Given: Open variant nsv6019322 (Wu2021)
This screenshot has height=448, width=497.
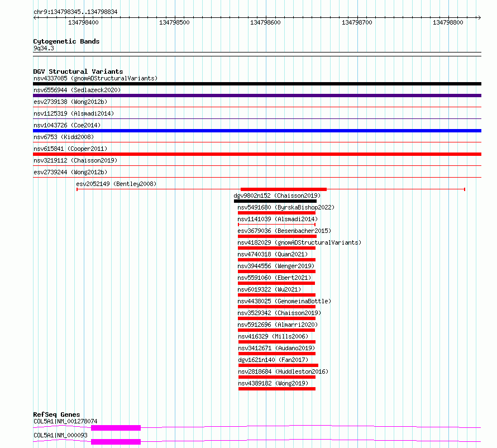Looking at the screenshot, I should pyautogui.click(x=269, y=289).
